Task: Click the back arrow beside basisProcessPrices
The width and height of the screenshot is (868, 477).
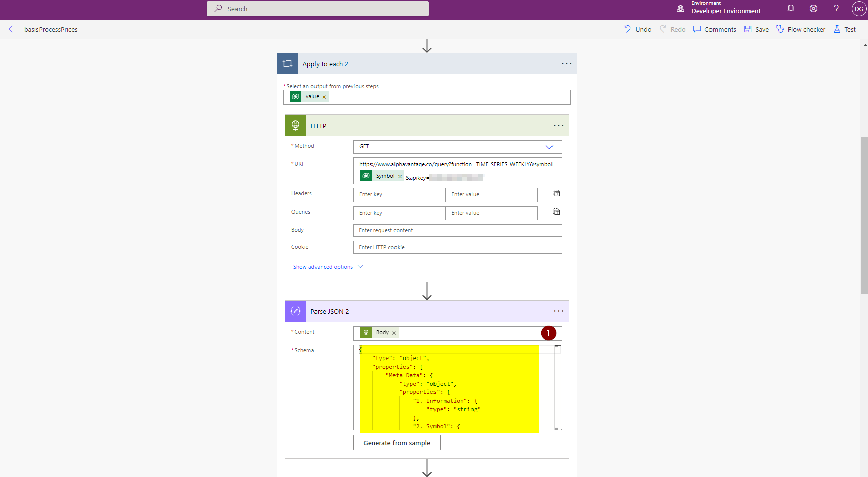Action: click(13, 29)
